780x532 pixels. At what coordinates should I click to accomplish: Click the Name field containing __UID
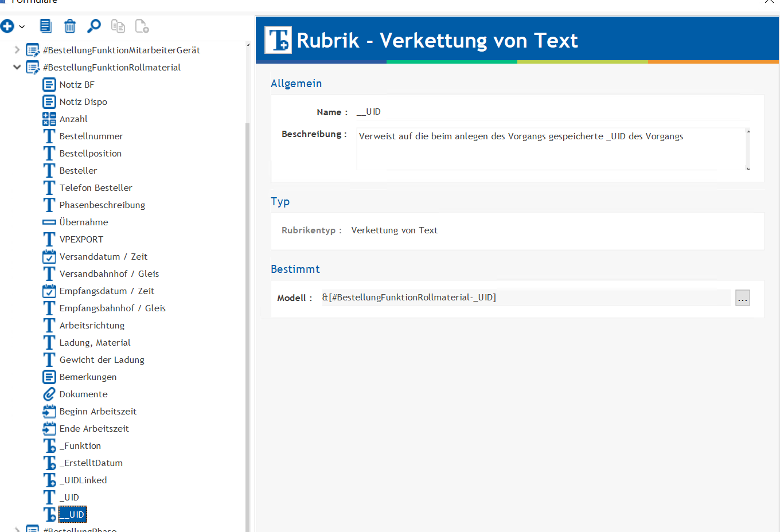click(552, 112)
